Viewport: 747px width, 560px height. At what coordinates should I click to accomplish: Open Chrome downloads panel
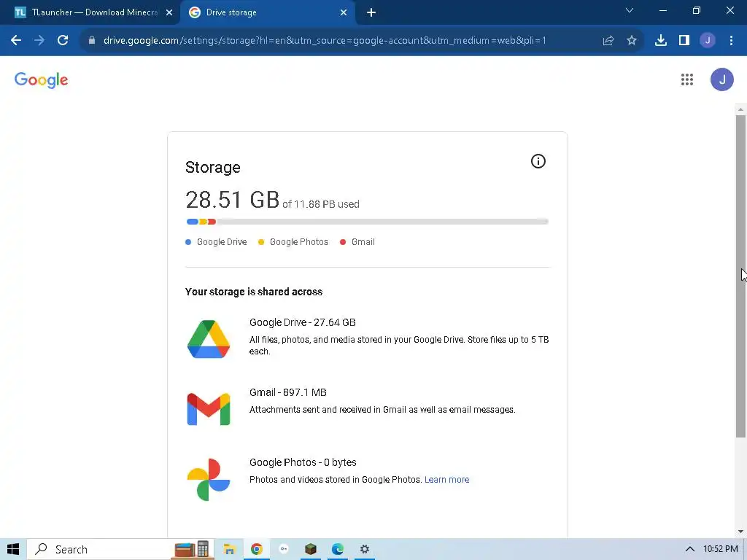click(661, 41)
